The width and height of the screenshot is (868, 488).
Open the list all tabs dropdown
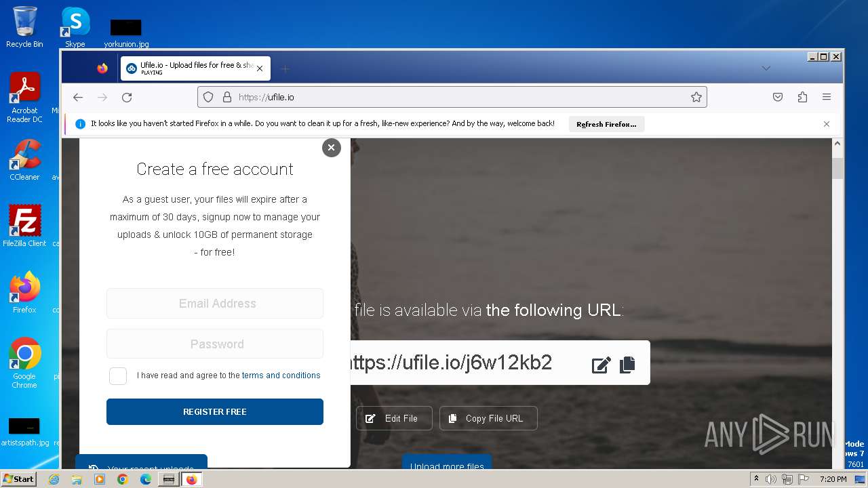pyautogui.click(x=766, y=68)
